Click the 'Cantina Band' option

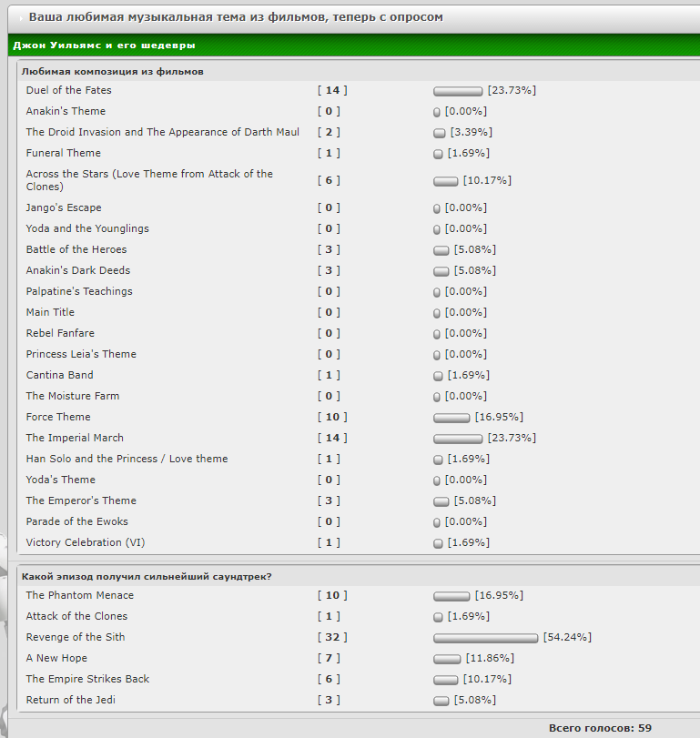(x=60, y=375)
